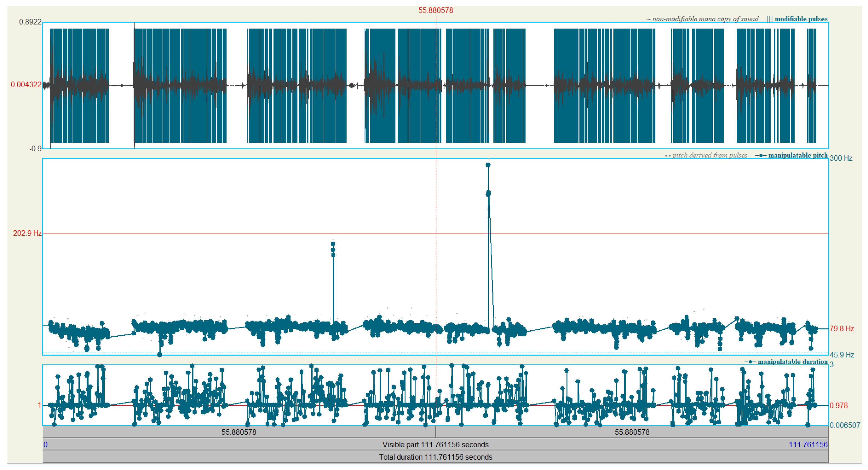Click the 0.978 duration value label
The width and height of the screenshot is (868, 470).
[x=838, y=405]
